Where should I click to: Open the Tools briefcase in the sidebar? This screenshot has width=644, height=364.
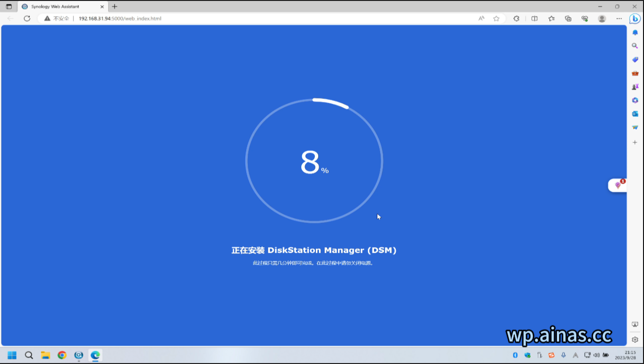coord(635,73)
